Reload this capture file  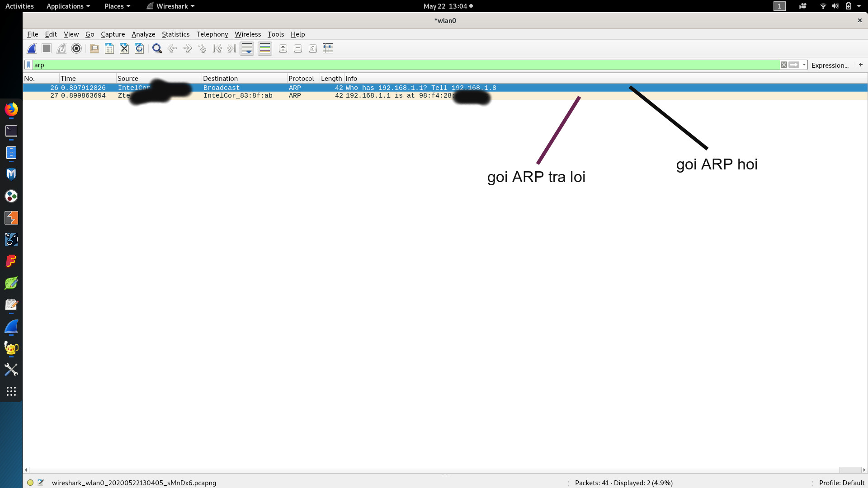coord(139,48)
